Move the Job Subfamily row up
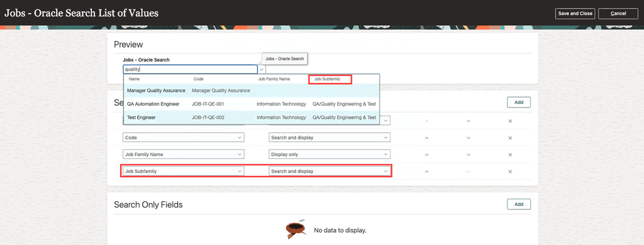 coord(427,171)
